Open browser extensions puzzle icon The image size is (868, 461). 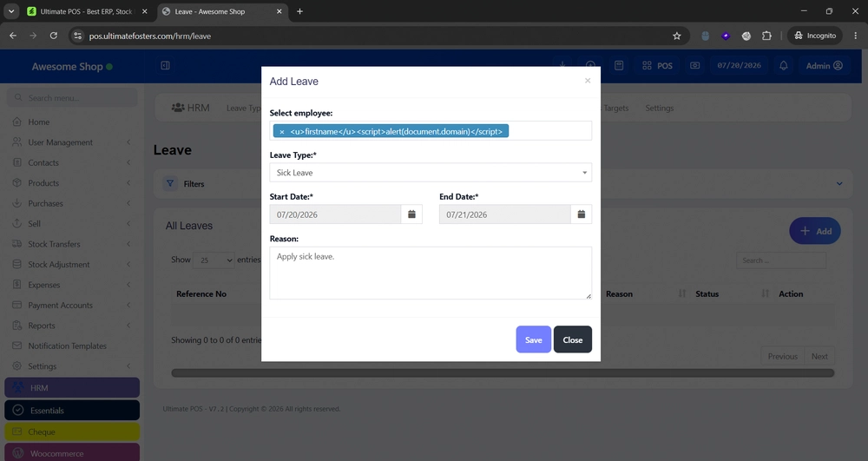click(766, 36)
